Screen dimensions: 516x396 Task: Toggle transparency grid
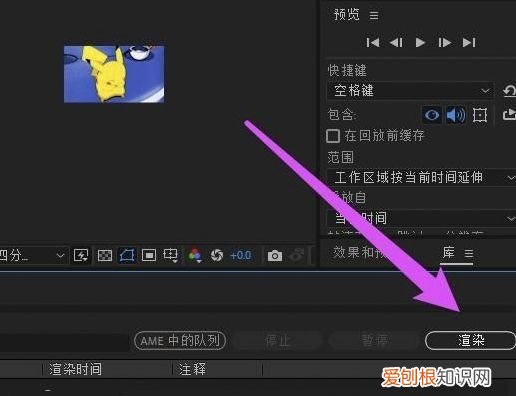105,256
